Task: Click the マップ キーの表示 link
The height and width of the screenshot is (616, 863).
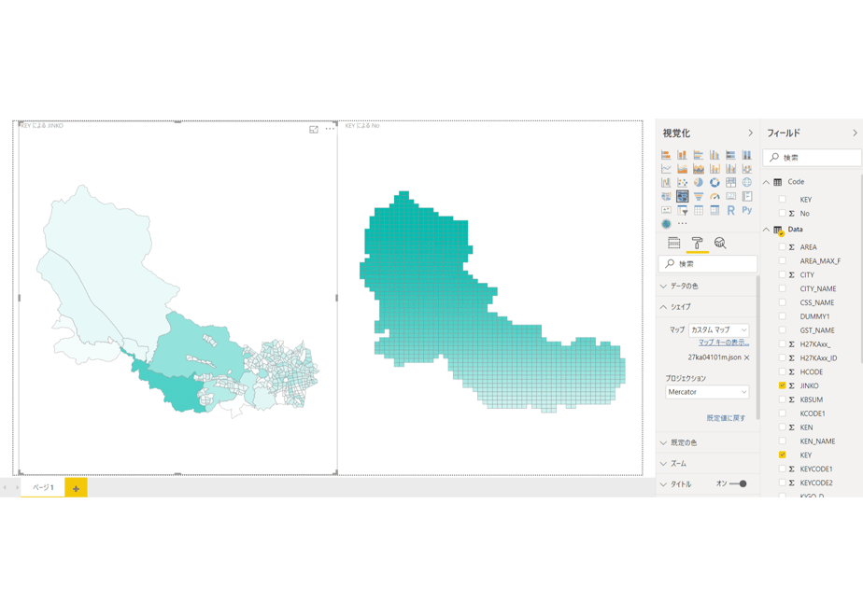Action: 724,343
